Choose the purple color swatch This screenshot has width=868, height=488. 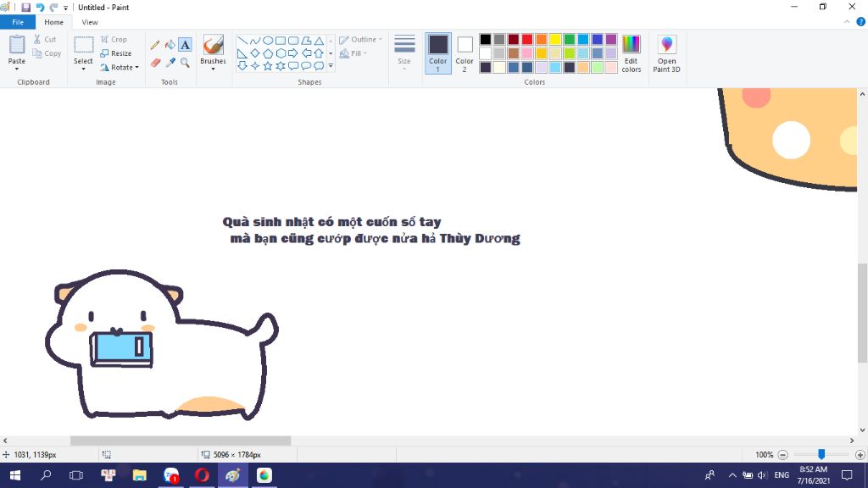(611, 39)
